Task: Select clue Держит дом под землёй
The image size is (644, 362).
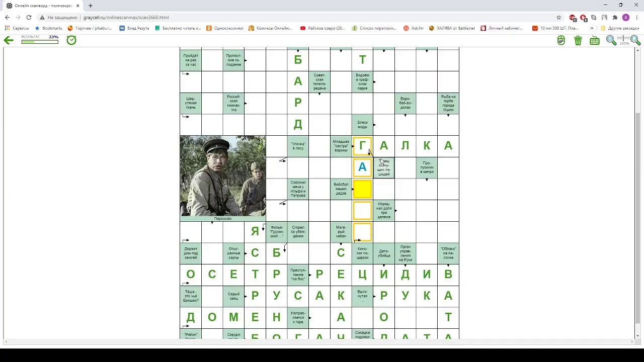Action: click(x=191, y=253)
